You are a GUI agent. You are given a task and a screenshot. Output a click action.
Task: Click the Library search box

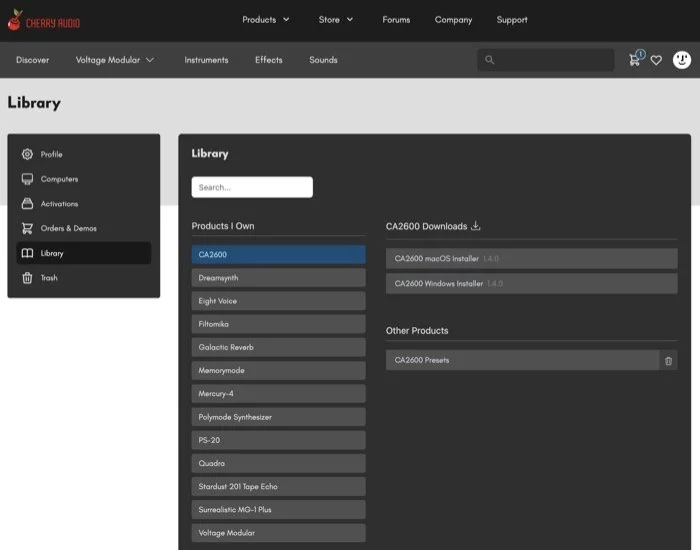[252, 187]
